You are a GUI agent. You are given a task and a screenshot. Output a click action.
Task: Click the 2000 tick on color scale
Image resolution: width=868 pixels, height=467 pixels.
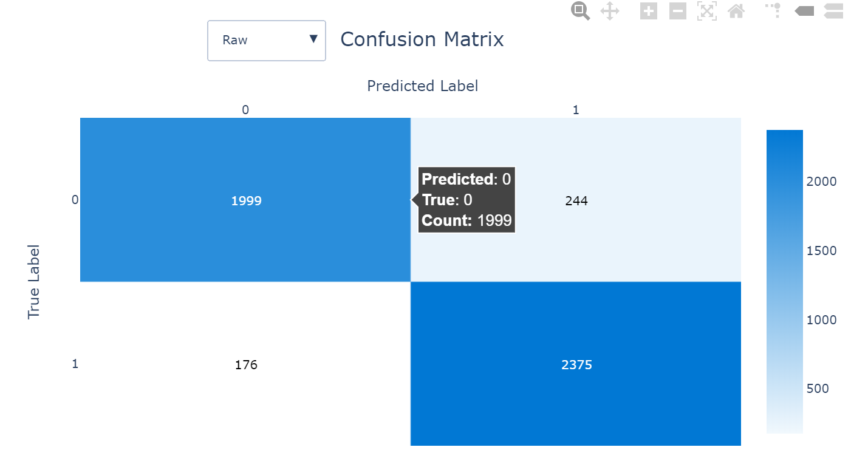pos(821,182)
